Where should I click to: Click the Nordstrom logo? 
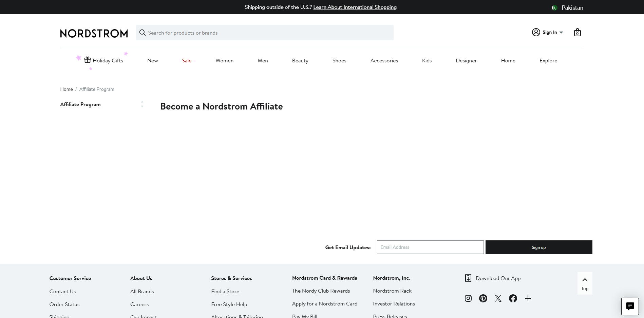click(x=94, y=33)
